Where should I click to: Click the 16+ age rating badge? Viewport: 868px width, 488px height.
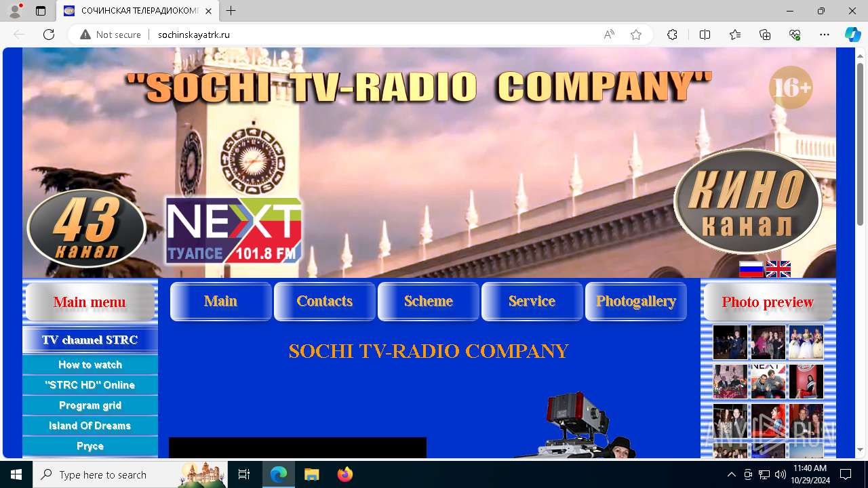(791, 87)
